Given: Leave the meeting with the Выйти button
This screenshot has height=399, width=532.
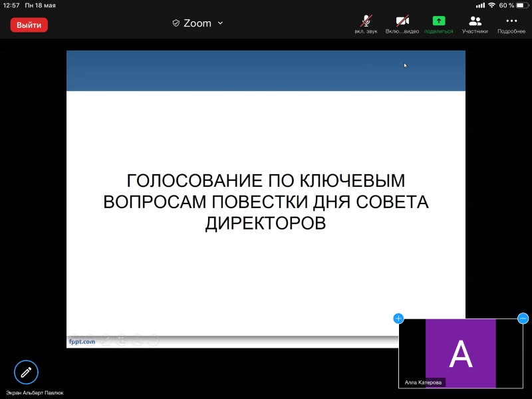Looking at the screenshot, I should coord(29,25).
